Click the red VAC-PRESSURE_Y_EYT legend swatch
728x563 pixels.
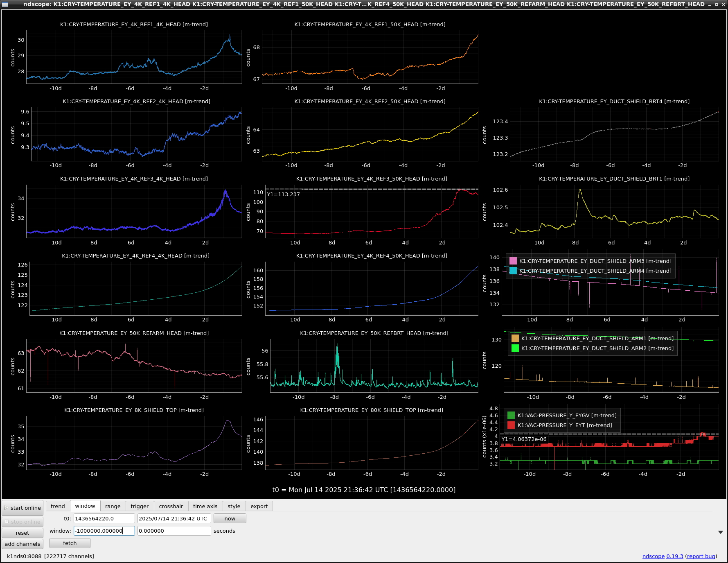click(x=511, y=425)
